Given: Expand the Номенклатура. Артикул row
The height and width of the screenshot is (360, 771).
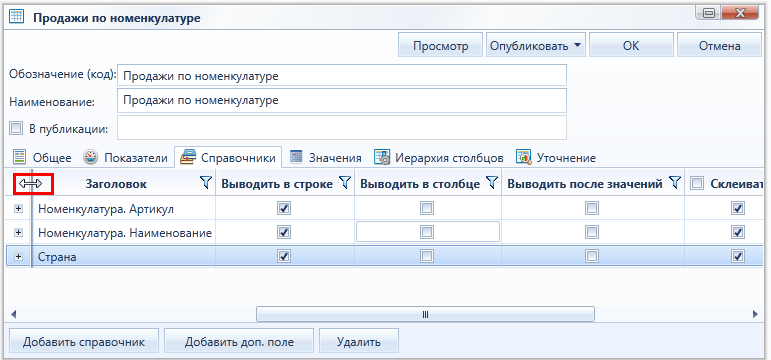Looking at the screenshot, I should coord(18,209).
